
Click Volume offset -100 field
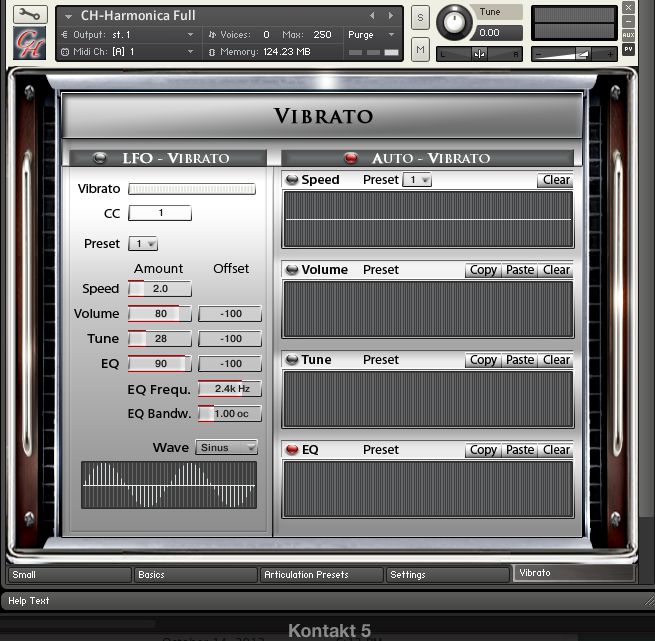point(230,314)
